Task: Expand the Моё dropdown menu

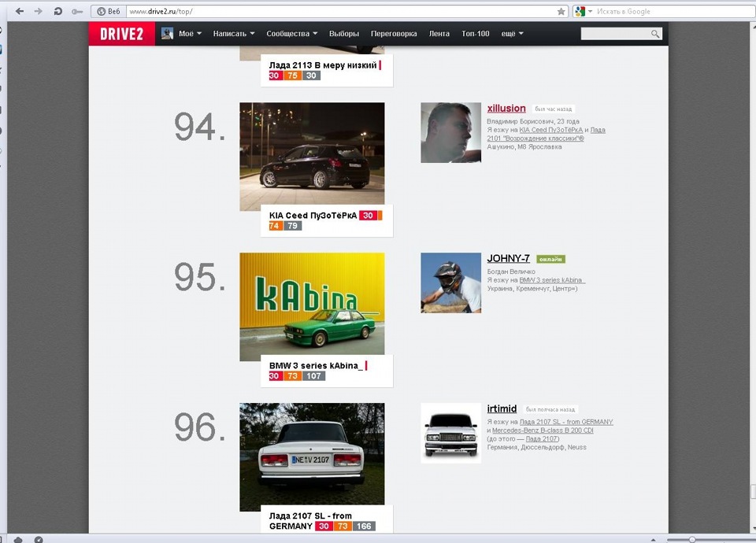Action: (190, 34)
